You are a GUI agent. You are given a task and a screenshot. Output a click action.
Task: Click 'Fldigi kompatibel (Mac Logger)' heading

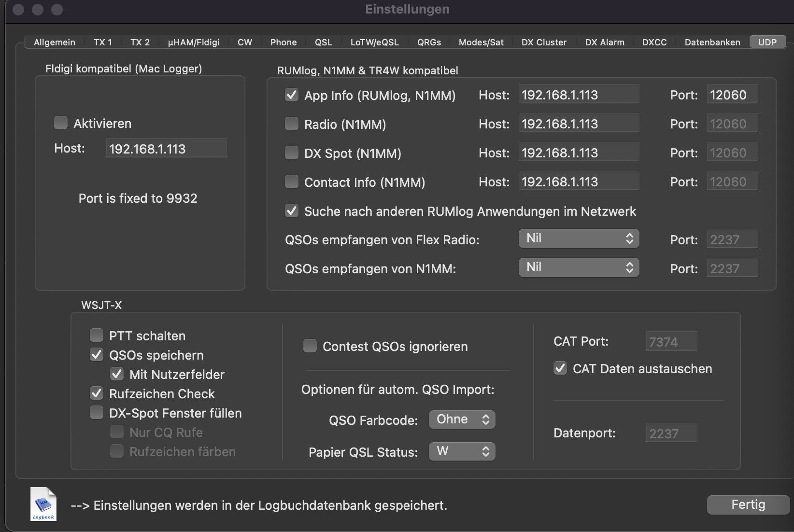pyautogui.click(x=124, y=69)
